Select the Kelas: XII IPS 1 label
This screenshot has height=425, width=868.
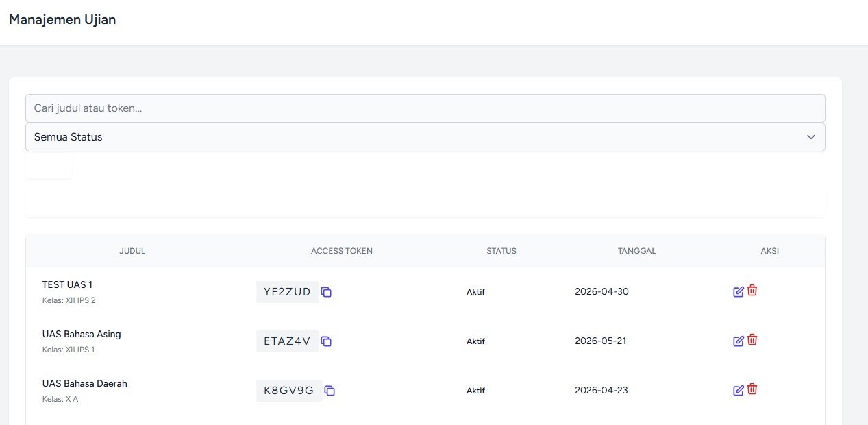69,350
